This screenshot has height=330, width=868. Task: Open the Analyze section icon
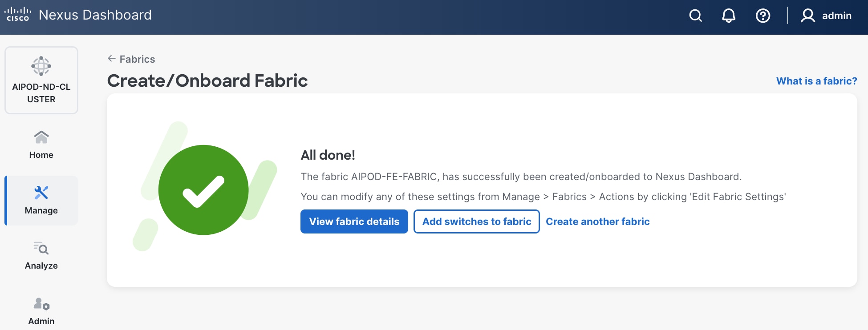pyautogui.click(x=41, y=248)
